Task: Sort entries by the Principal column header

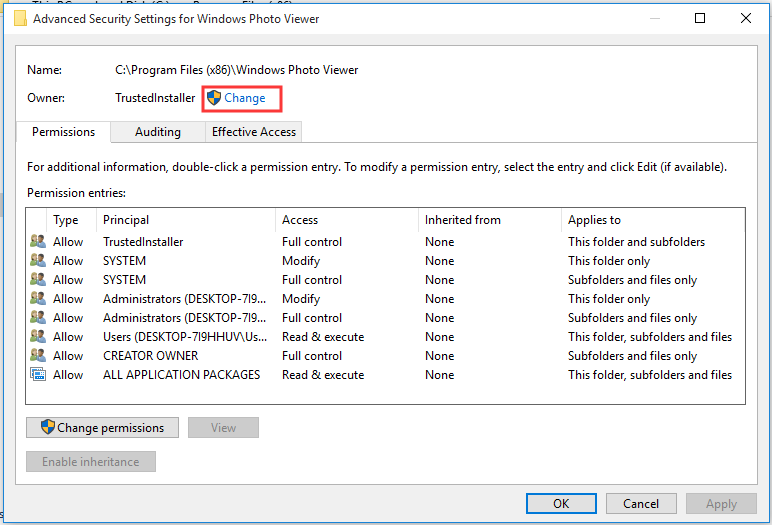Action: [x=126, y=220]
